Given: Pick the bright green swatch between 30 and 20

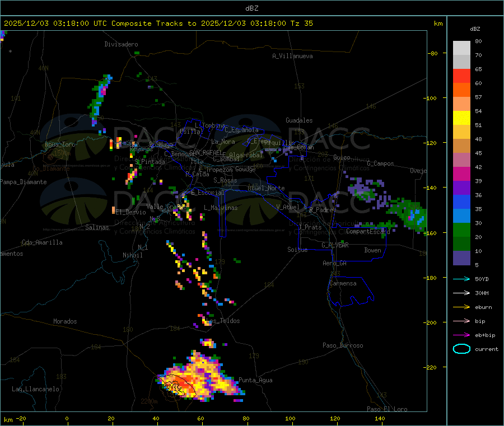Looking at the screenshot, I should point(461,230).
